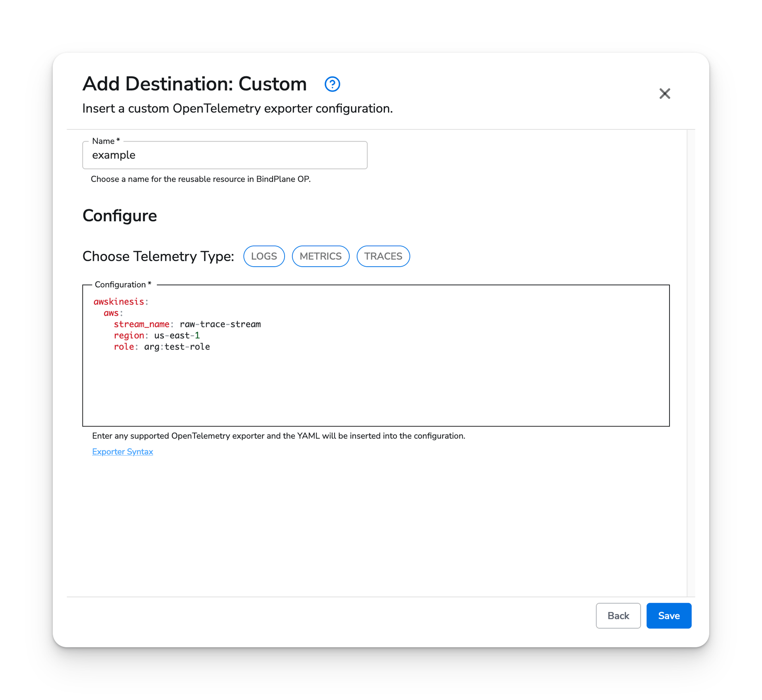Select the TRACES telemetry type toggle
Screen dimensions: 762x700
(384, 256)
